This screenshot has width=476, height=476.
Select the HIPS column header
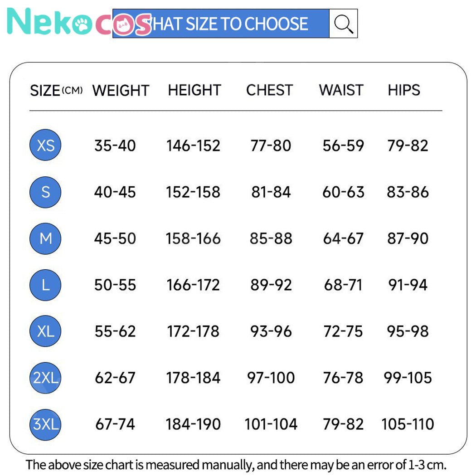(403, 90)
